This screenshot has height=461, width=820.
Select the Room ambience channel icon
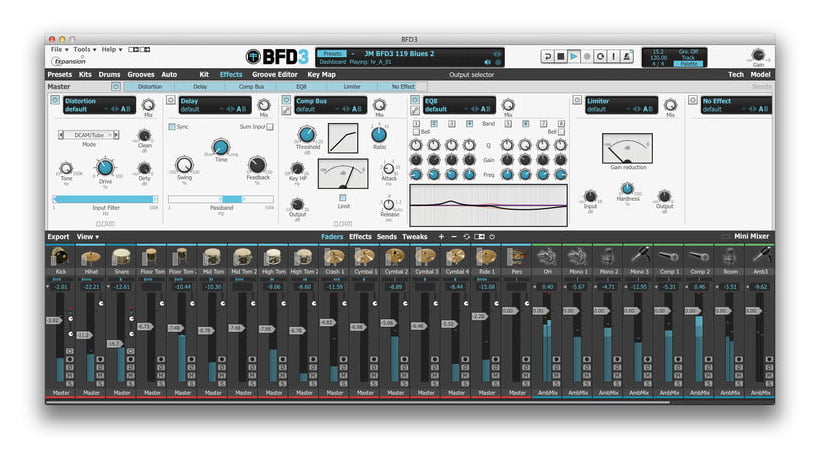point(730,257)
